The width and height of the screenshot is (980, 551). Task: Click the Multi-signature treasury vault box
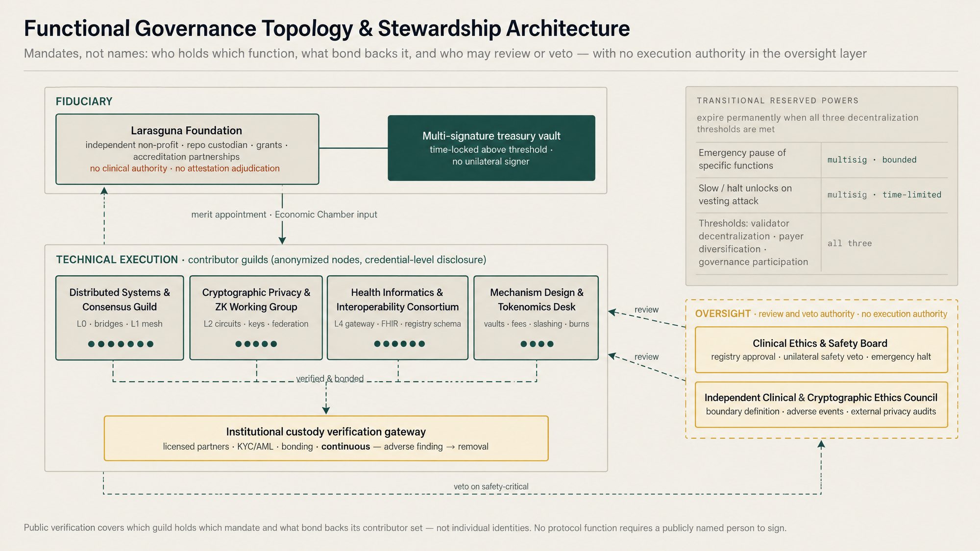(491, 148)
